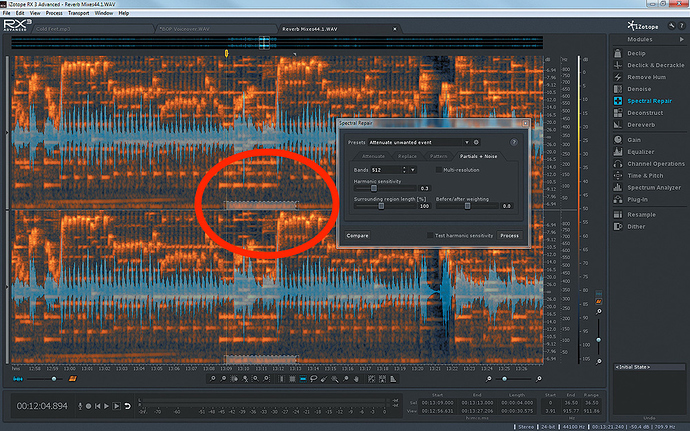Play the current selection only
Image resolution: width=690 pixels, height=431 pixels.
117,406
